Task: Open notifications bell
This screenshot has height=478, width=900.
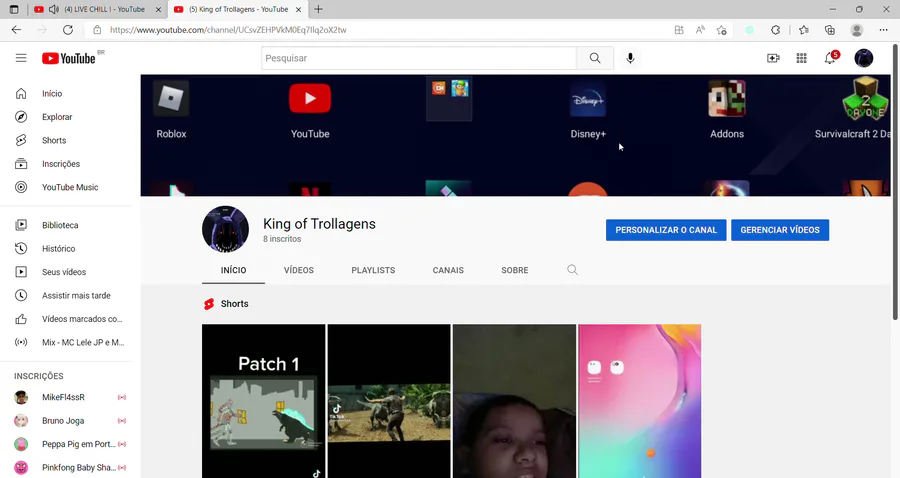Action: click(830, 58)
